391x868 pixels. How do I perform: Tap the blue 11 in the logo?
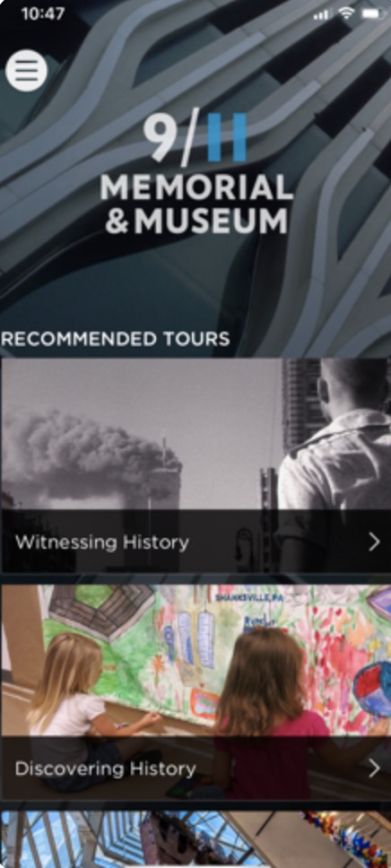click(227, 138)
